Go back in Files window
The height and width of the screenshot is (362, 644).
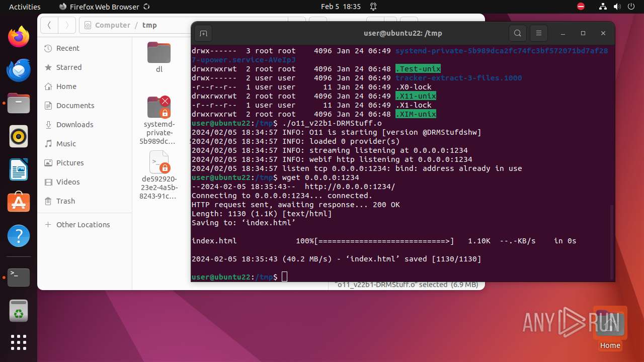(x=49, y=25)
